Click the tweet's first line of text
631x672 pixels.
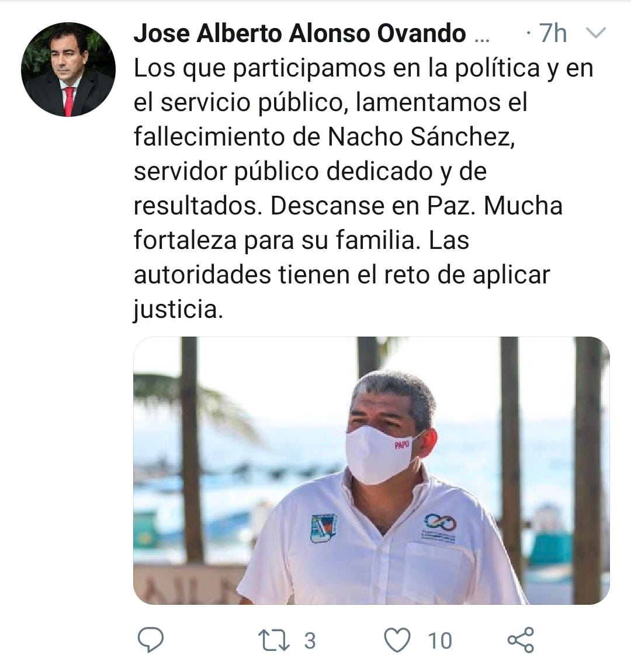click(x=363, y=68)
